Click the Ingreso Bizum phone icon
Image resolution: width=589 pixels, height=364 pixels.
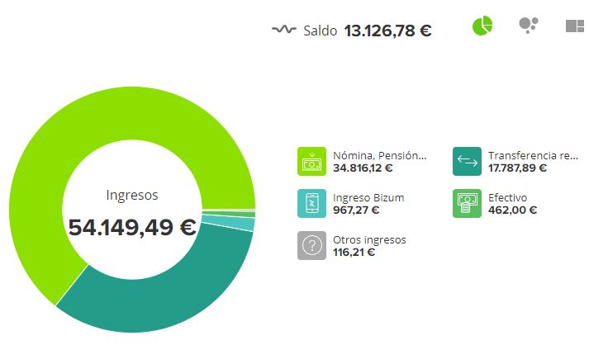click(311, 203)
